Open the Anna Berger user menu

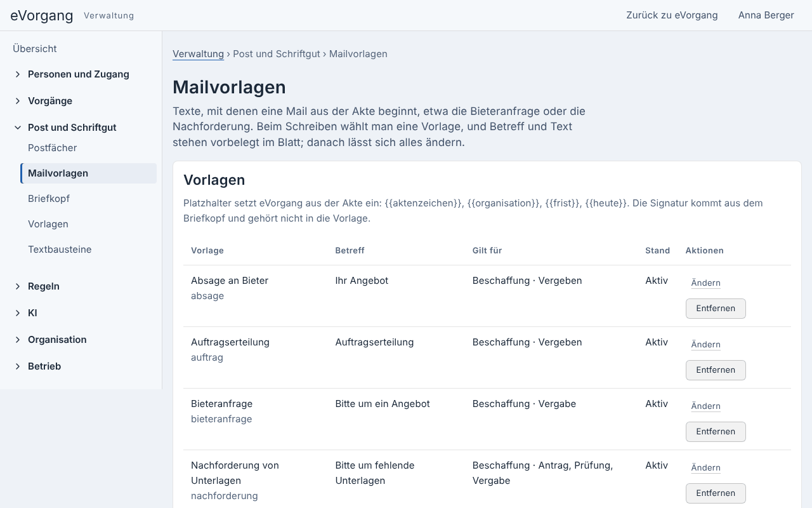click(766, 15)
